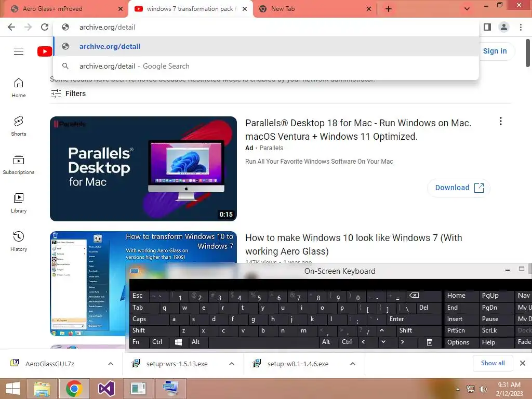
Task: Toggle right Ctrl key on On-Screen Keyboard
Action: point(348,342)
